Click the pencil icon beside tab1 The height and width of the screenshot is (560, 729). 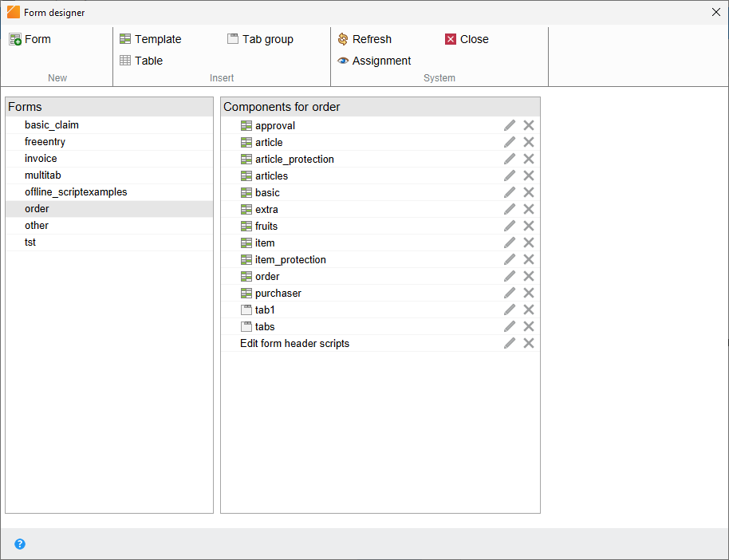[510, 310]
